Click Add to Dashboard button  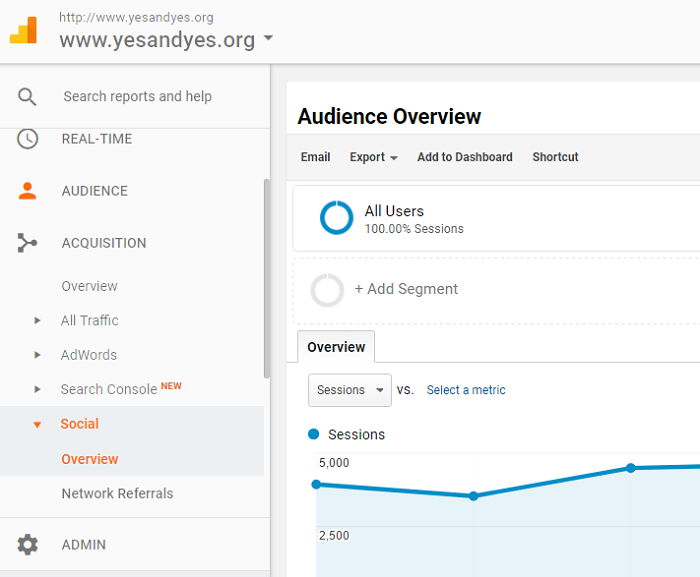click(x=464, y=157)
